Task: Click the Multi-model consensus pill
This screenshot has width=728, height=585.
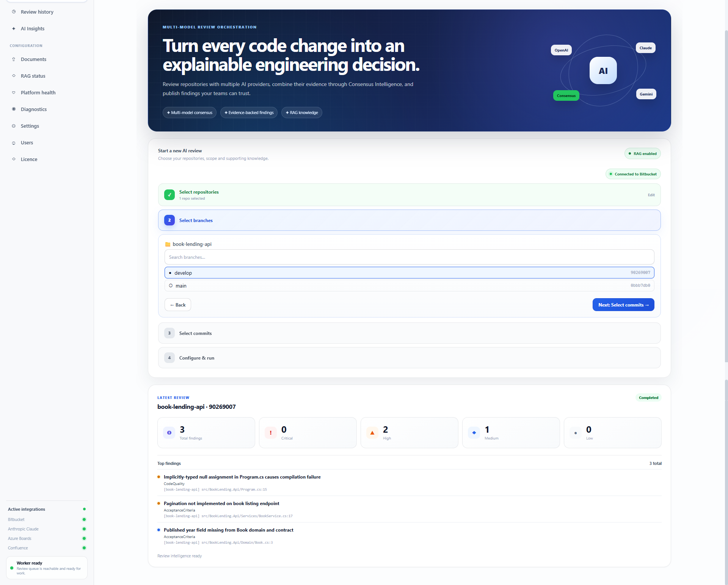Action: [190, 113]
